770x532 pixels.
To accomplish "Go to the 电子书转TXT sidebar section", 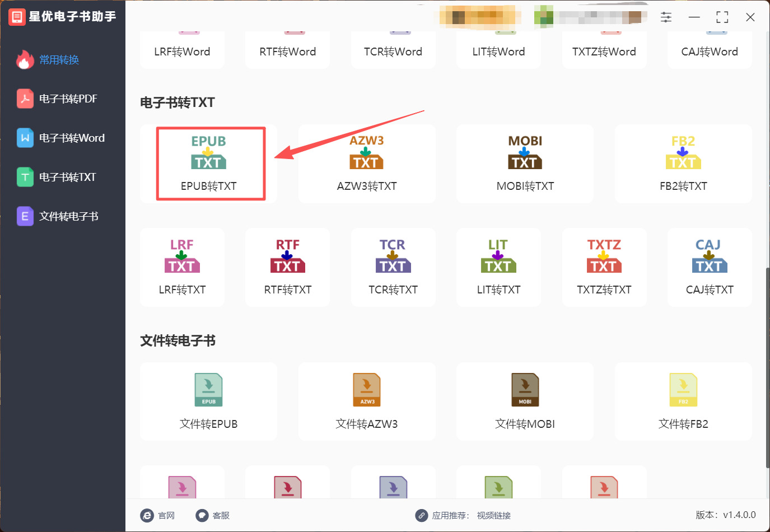I will tap(63, 178).
